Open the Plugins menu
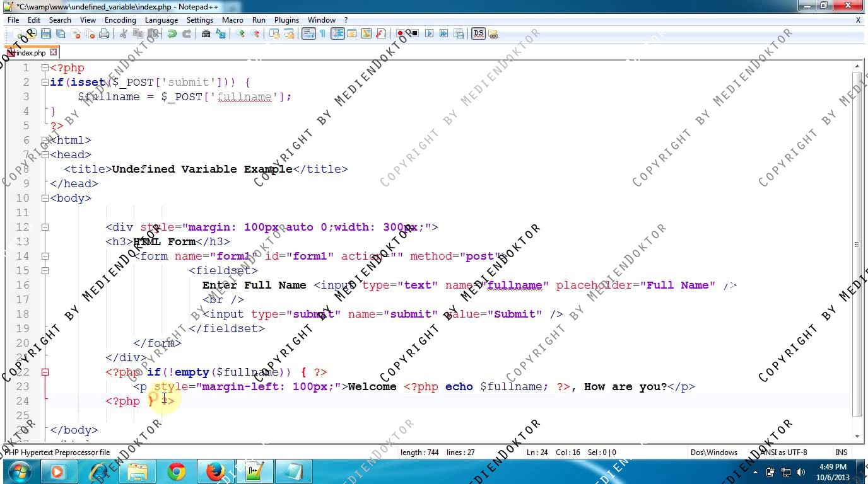 286,20
